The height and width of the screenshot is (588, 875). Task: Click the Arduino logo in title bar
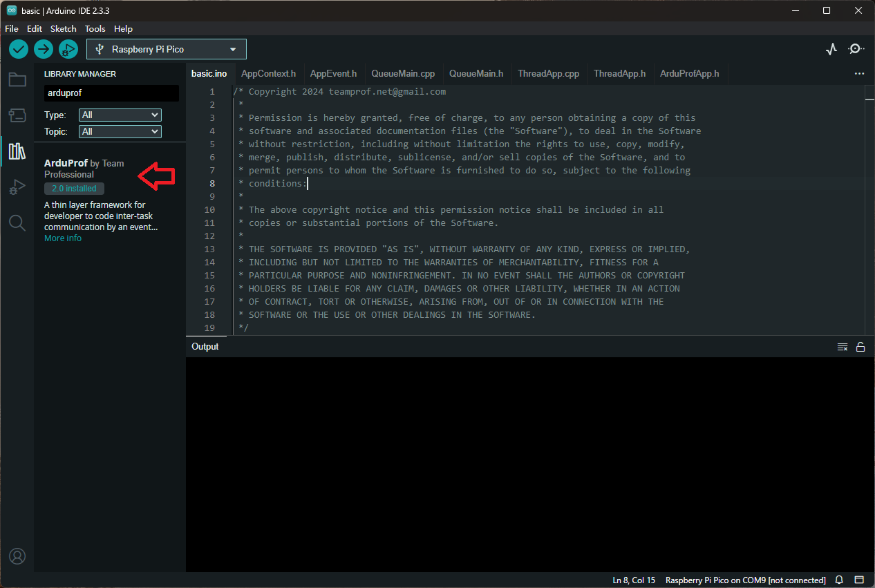(12, 10)
